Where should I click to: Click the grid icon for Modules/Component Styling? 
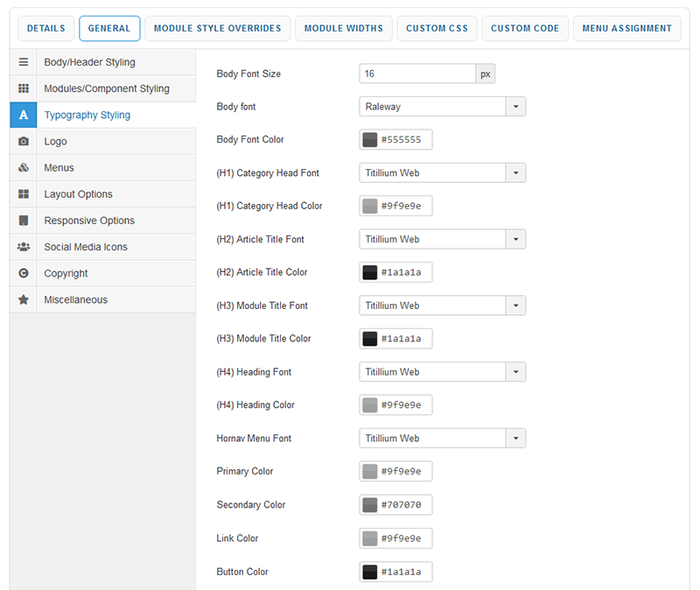coord(24,89)
